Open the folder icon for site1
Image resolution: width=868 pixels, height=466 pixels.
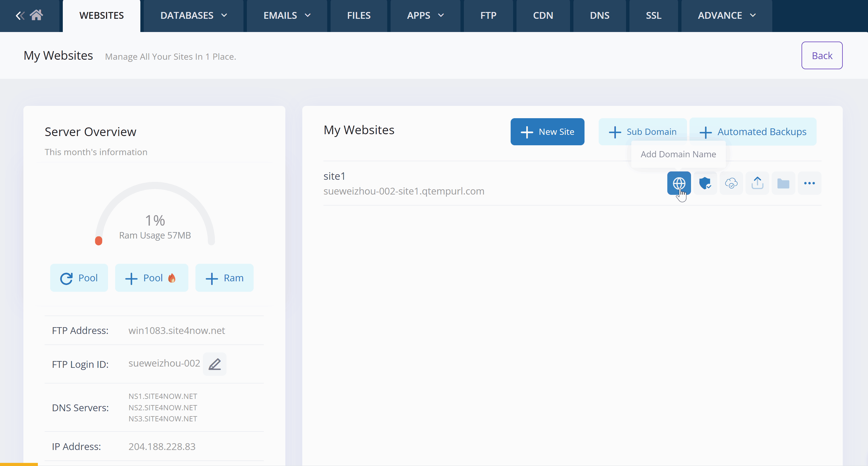tap(783, 183)
